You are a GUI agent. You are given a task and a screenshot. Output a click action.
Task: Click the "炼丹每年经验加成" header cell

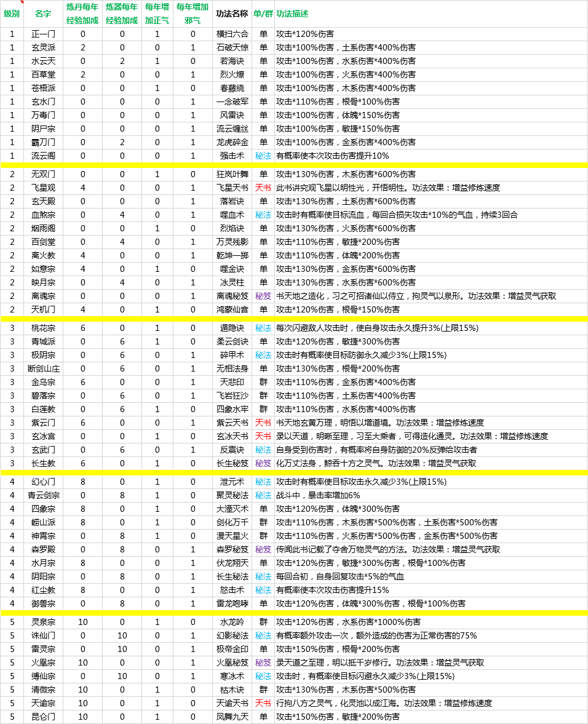tap(82, 14)
